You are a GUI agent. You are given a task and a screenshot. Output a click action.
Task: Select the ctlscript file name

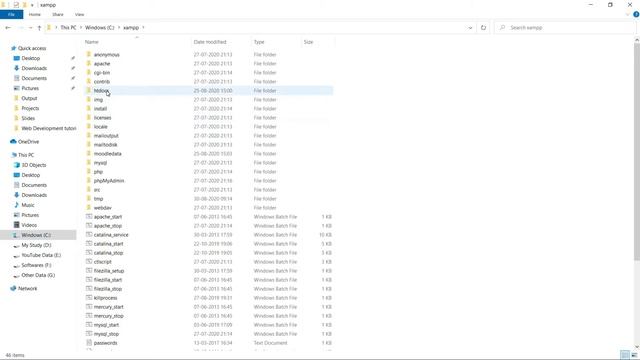pos(102,262)
